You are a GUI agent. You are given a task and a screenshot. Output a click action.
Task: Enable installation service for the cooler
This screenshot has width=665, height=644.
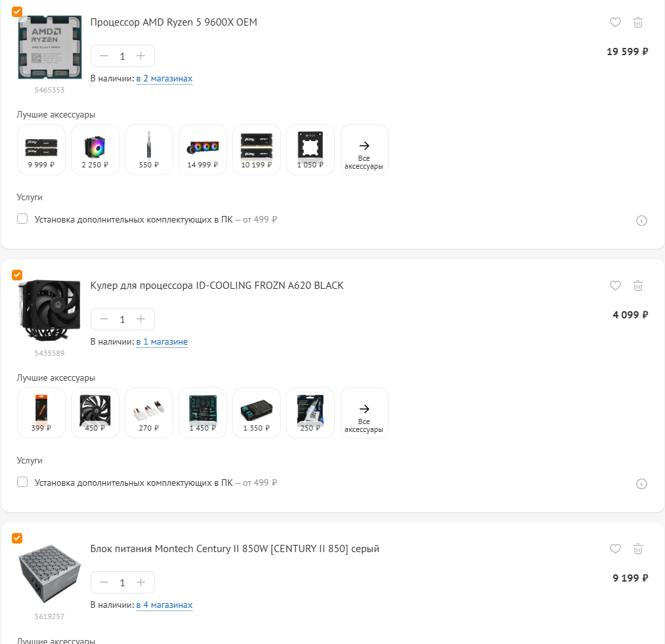(22, 482)
